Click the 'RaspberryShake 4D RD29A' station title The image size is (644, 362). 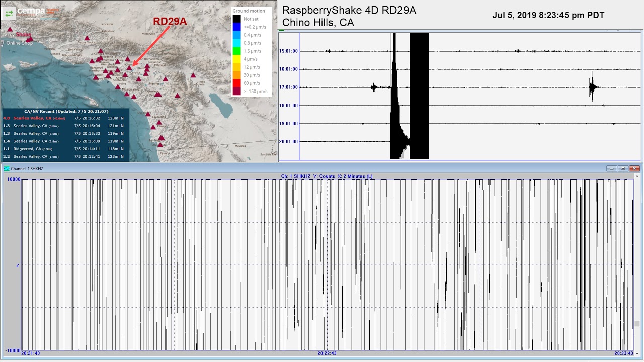point(349,10)
